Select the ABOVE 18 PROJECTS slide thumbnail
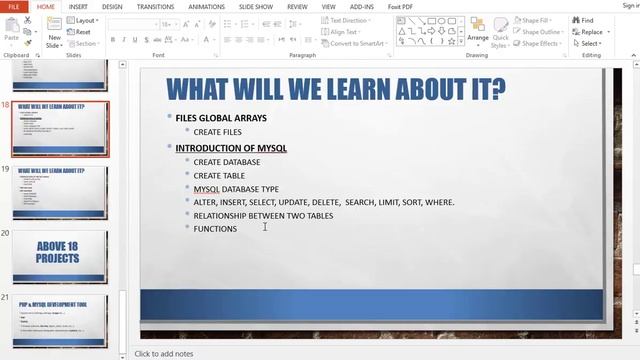This screenshot has width=640, height=360. click(x=60, y=256)
